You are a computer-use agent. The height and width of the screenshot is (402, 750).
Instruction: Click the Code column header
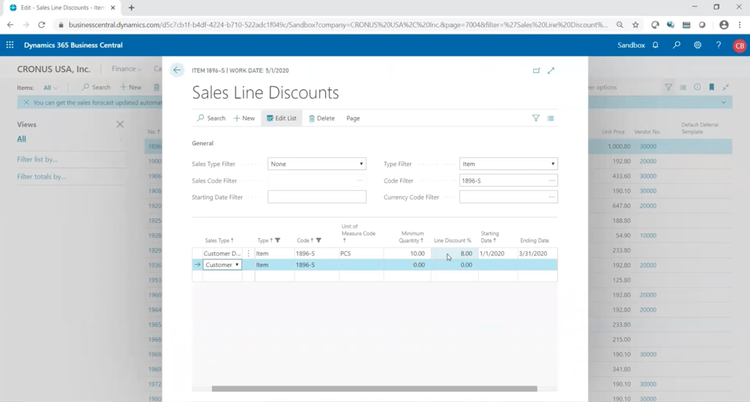[309, 240]
